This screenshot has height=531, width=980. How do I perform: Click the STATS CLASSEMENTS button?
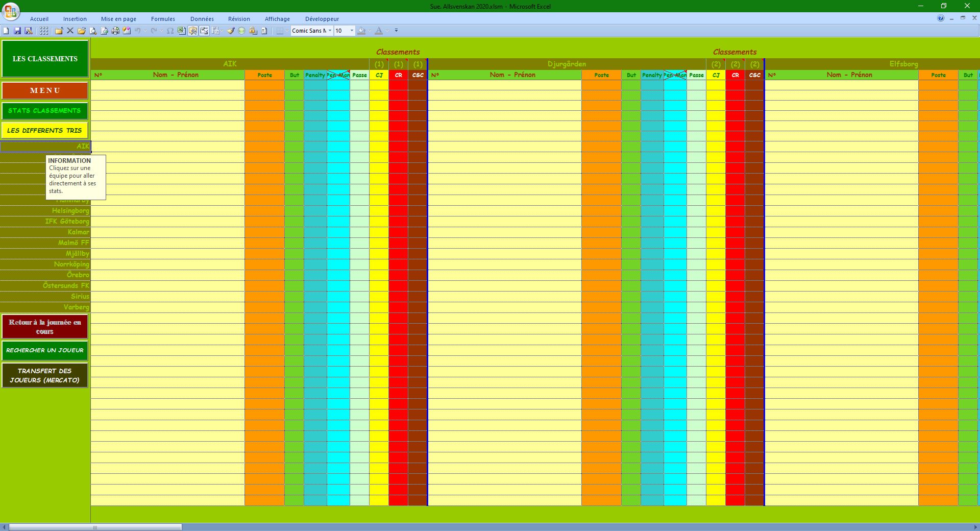[45, 110]
